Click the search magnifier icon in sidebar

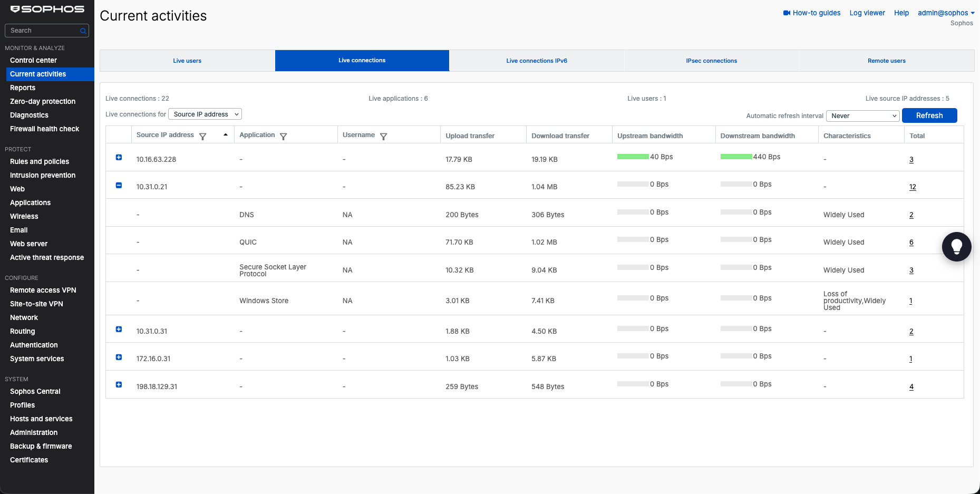(x=83, y=31)
